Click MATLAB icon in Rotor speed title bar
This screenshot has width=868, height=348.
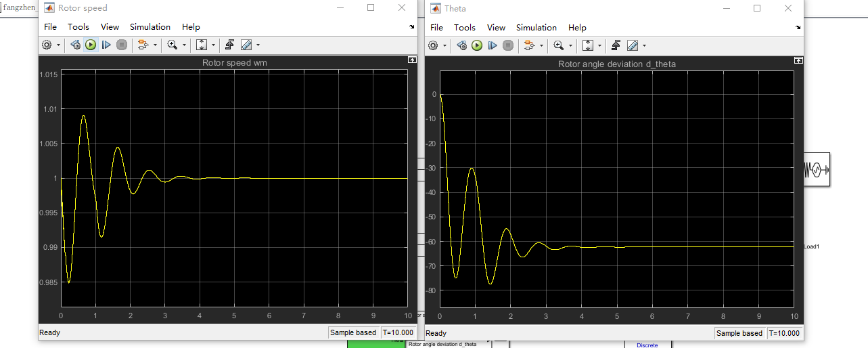(x=49, y=8)
